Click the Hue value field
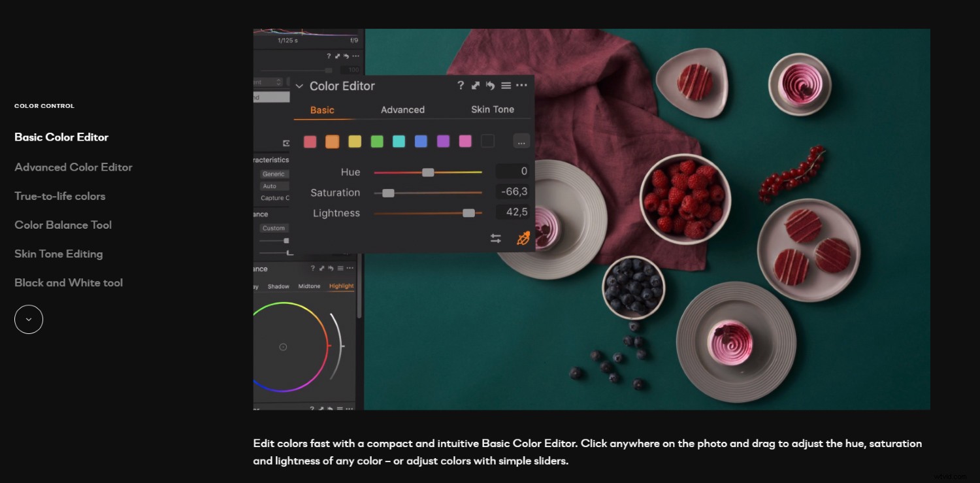Image resolution: width=980 pixels, height=483 pixels. [x=514, y=171]
